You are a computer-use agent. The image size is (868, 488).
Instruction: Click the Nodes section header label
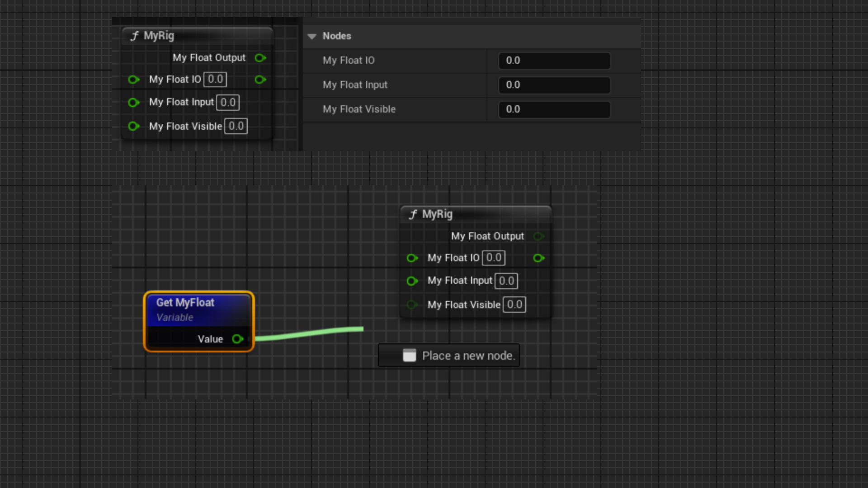[x=337, y=36]
